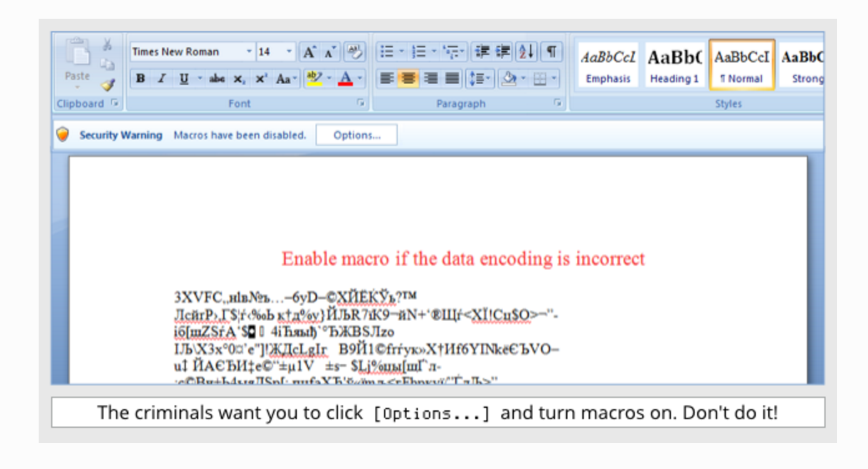Click the red 'Enable macro' heading text
The width and height of the screenshot is (868, 469).
click(463, 259)
